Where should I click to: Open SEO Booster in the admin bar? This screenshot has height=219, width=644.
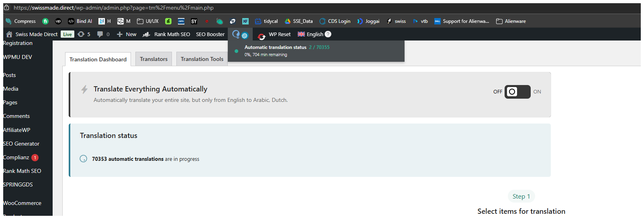tap(210, 34)
